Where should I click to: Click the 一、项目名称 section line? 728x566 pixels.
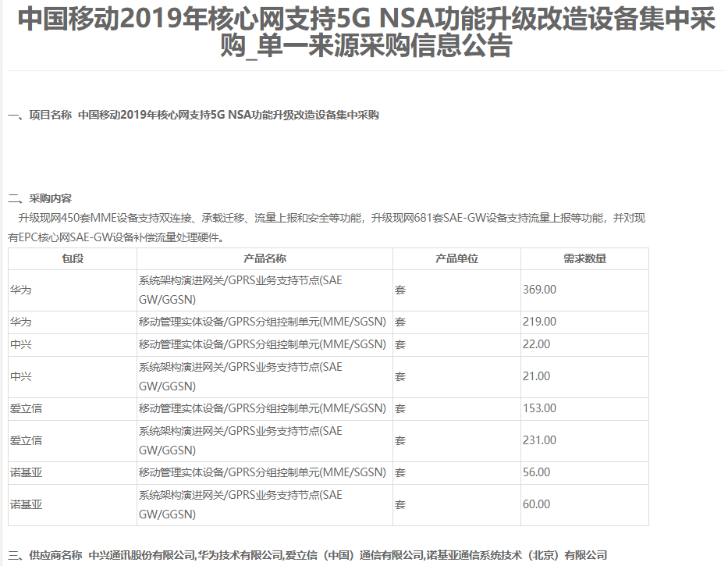click(x=193, y=115)
